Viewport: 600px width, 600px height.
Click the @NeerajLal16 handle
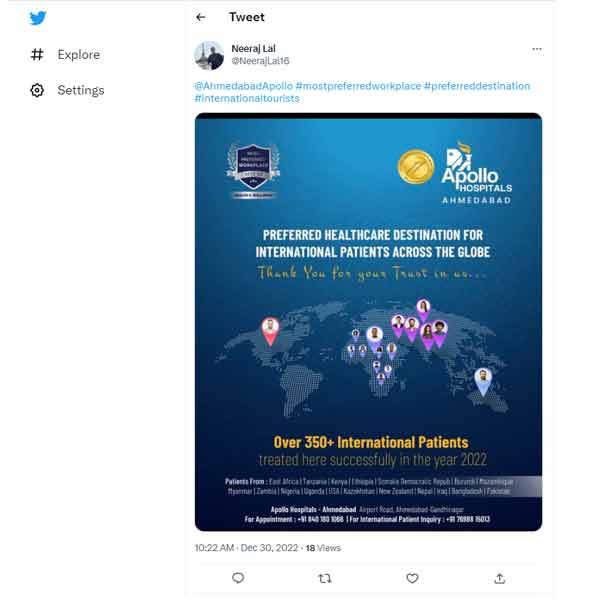tap(260, 61)
